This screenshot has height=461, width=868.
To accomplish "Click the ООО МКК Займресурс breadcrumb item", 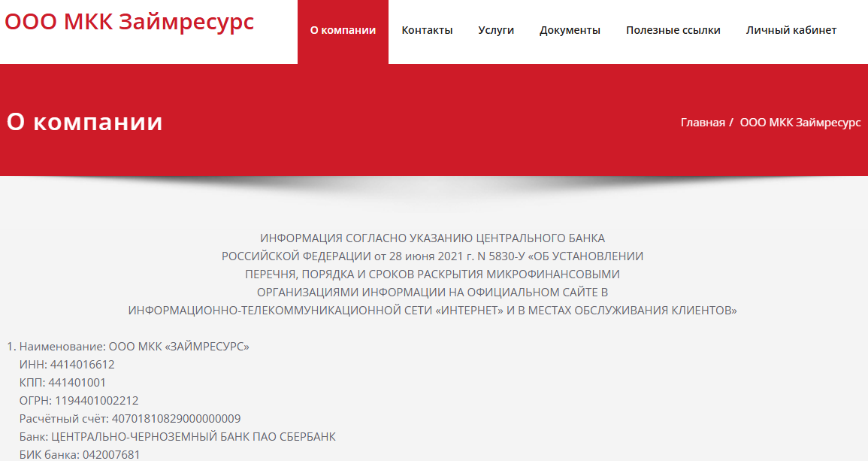I will point(800,122).
